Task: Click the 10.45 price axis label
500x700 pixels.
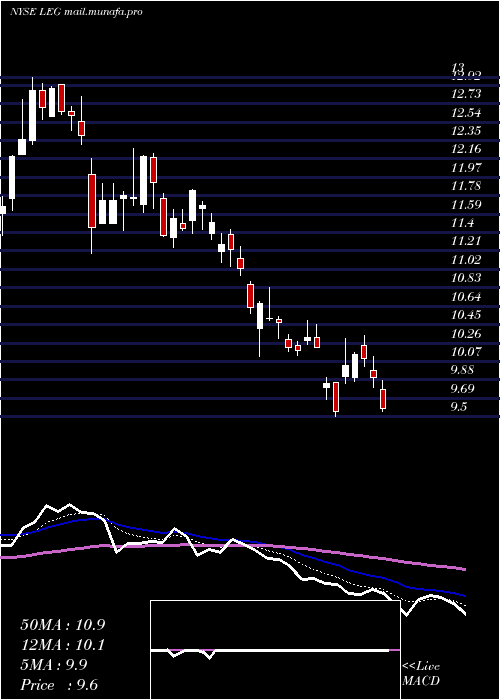Action: pos(466,315)
